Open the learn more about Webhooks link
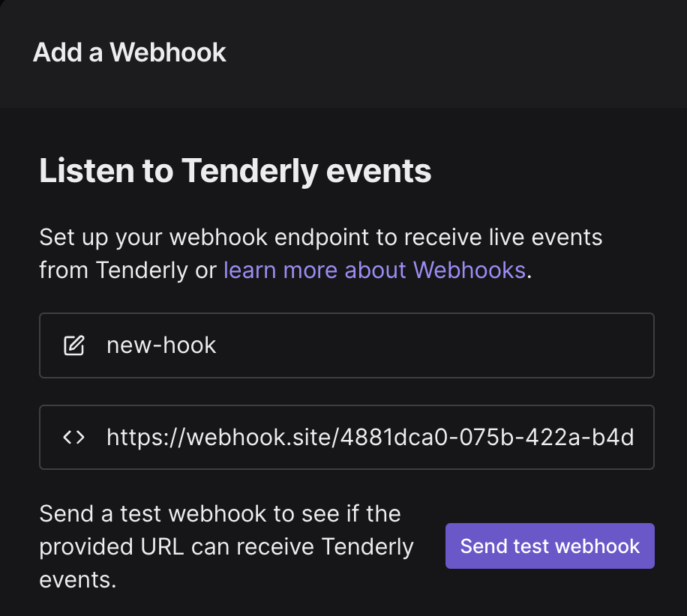 [x=373, y=270]
